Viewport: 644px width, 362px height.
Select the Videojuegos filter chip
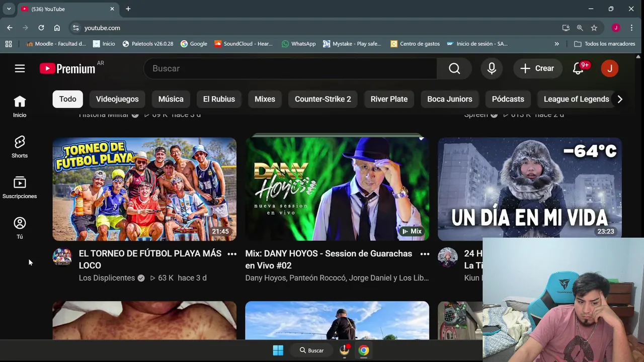tap(117, 99)
